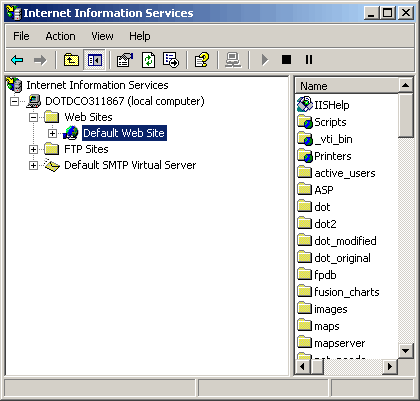Viewport: 420px width, 401px height.
Task: Expand the Default SMTP Virtual Server node
Action: pyautogui.click(x=33, y=165)
